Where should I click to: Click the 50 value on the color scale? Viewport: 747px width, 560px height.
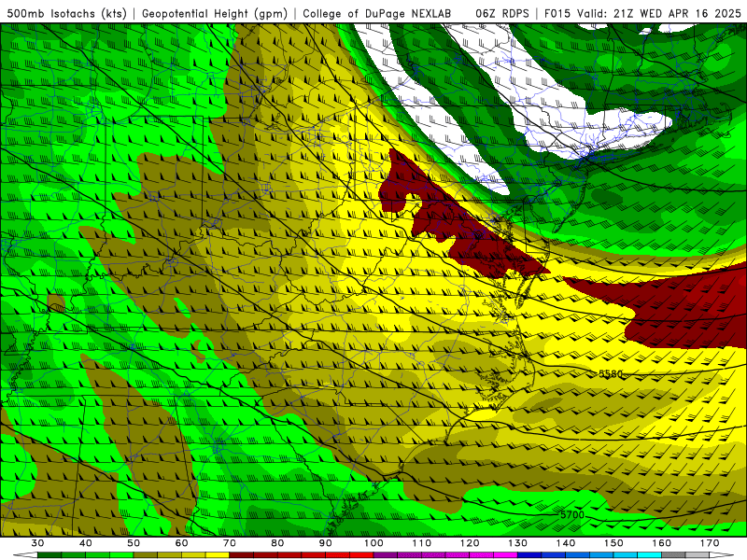point(134,543)
